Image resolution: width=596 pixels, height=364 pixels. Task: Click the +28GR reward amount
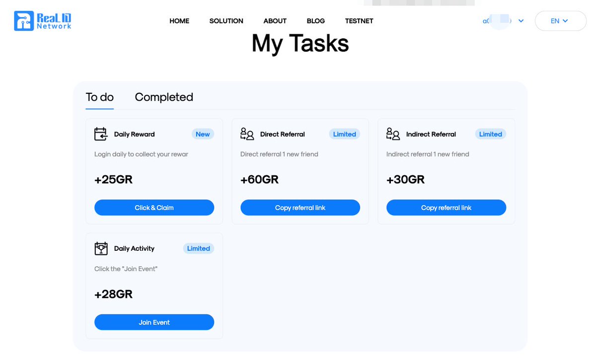click(x=113, y=294)
